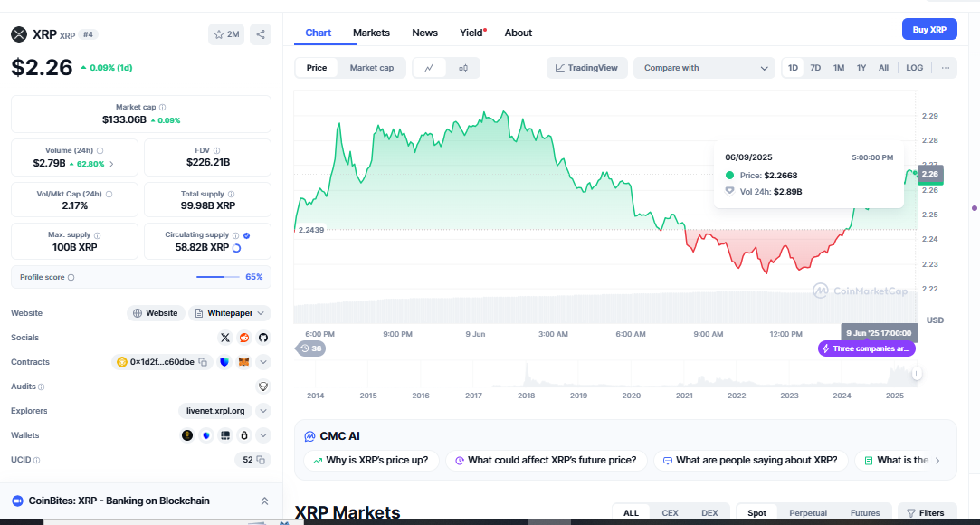
Task: Open the Reddit social icon
Action: (244, 338)
